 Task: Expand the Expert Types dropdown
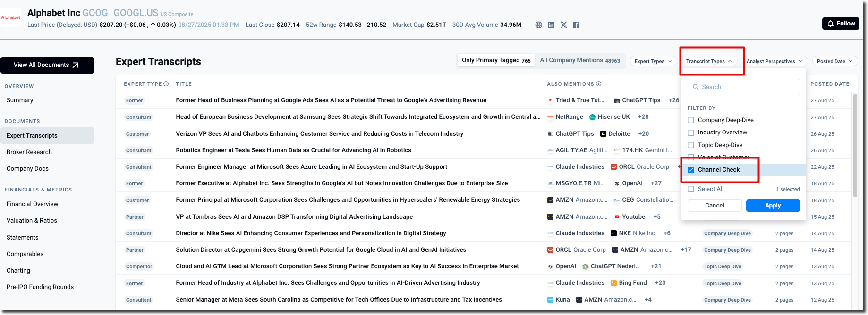653,61
